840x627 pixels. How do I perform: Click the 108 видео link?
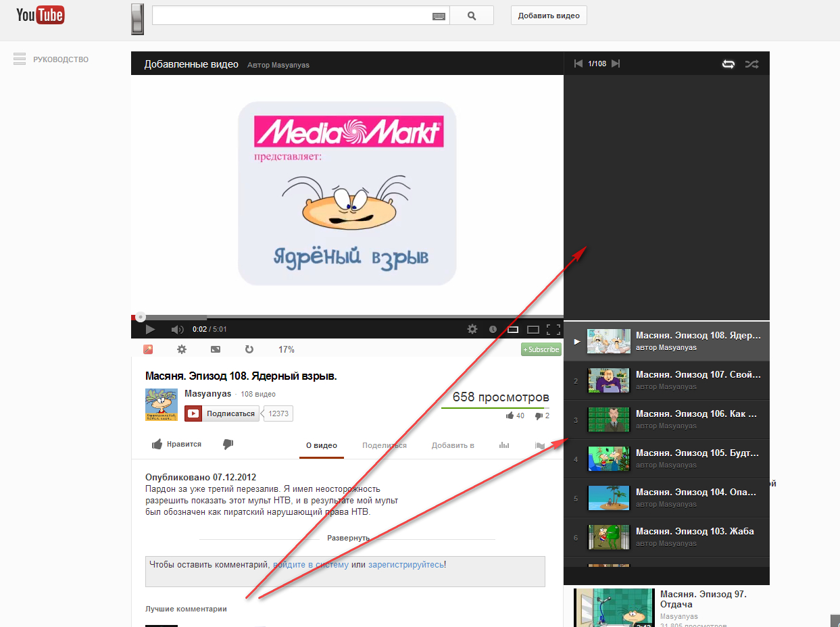point(258,394)
